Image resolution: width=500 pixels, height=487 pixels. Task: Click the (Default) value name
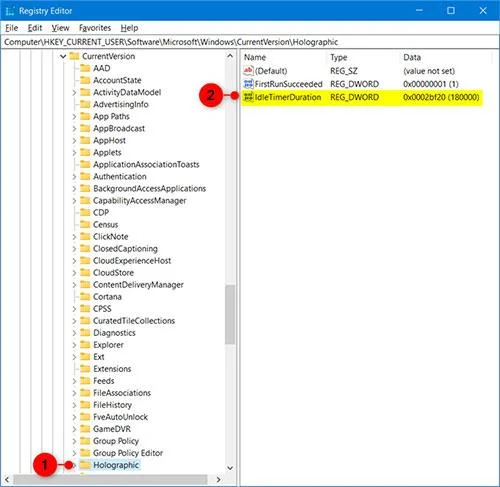click(x=271, y=71)
